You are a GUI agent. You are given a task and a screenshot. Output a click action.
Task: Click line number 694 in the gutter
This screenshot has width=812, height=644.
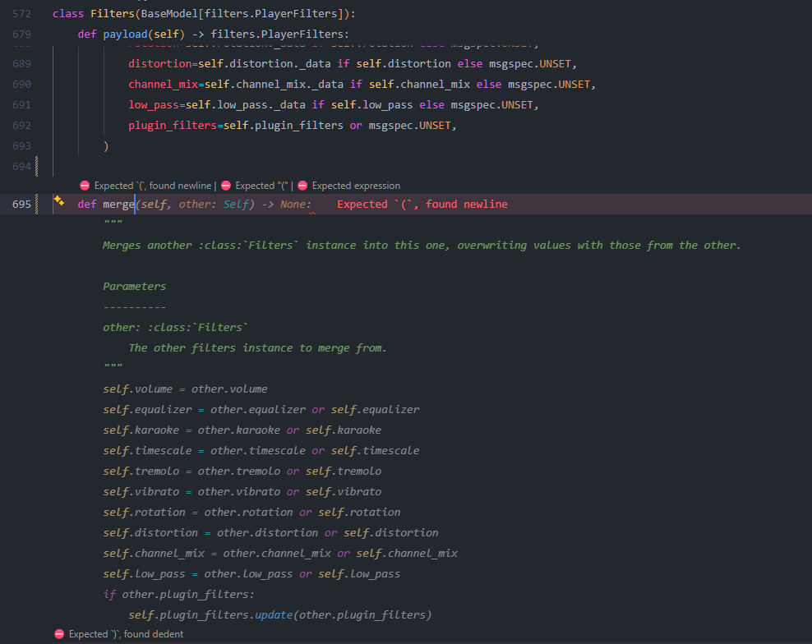tap(21, 166)
